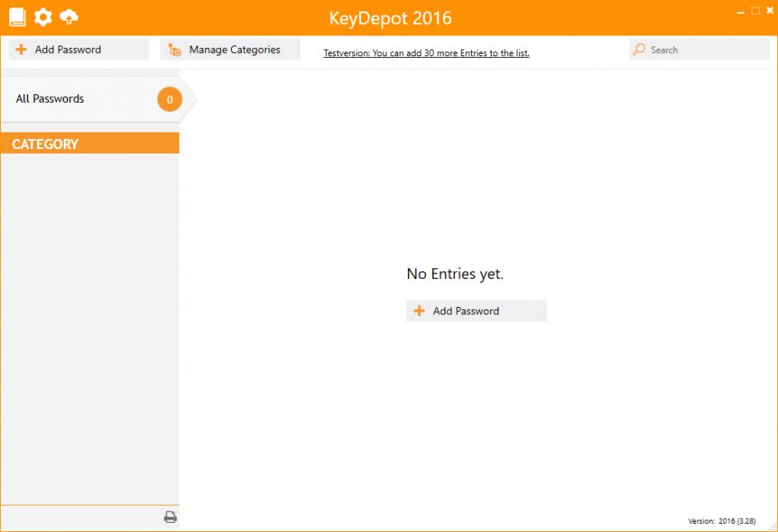
Task: Open settings via gear icon
Action: coord(43,17)
